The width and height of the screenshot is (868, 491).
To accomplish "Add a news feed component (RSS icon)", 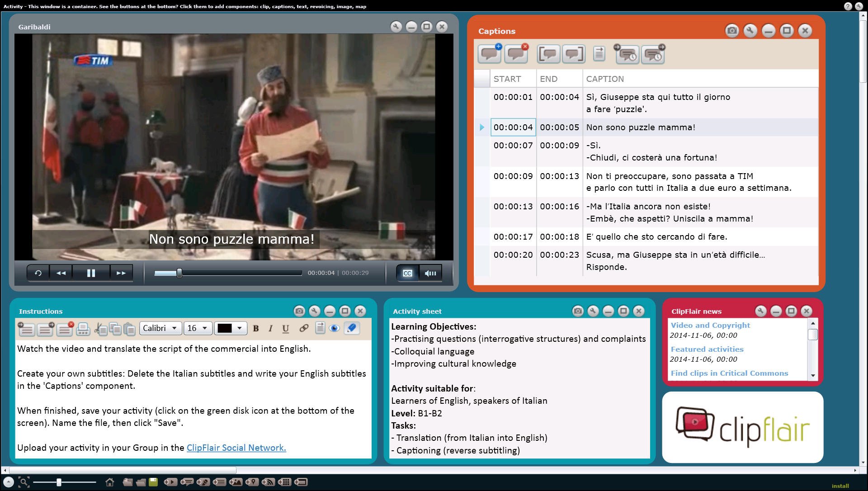I will point(268,482).
